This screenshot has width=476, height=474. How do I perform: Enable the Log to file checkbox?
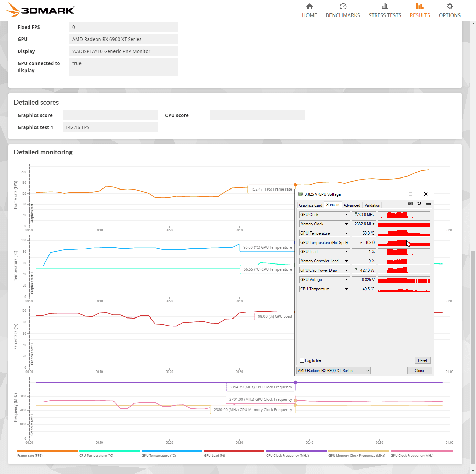point(302,360)
